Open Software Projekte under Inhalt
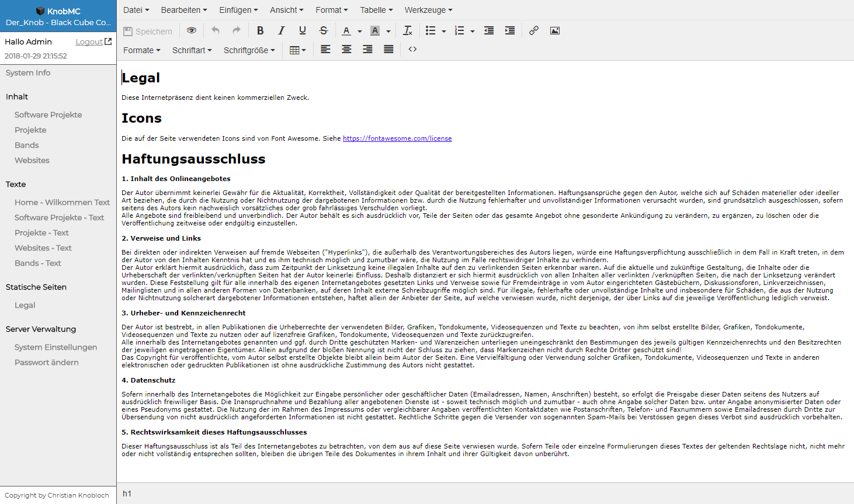The image size is (854, 504). (x=48, y=115)
